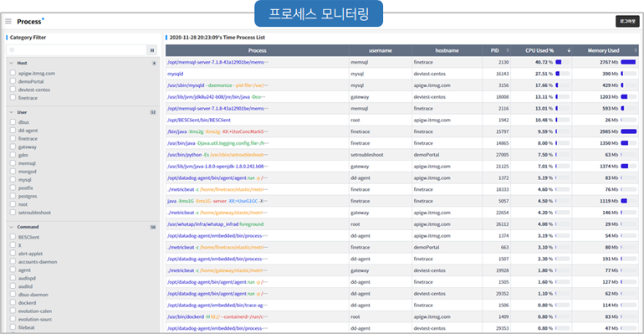This screenshot has height=334, width=644.
Task: Check the memsql user checkbox
Action: [13, 163]
